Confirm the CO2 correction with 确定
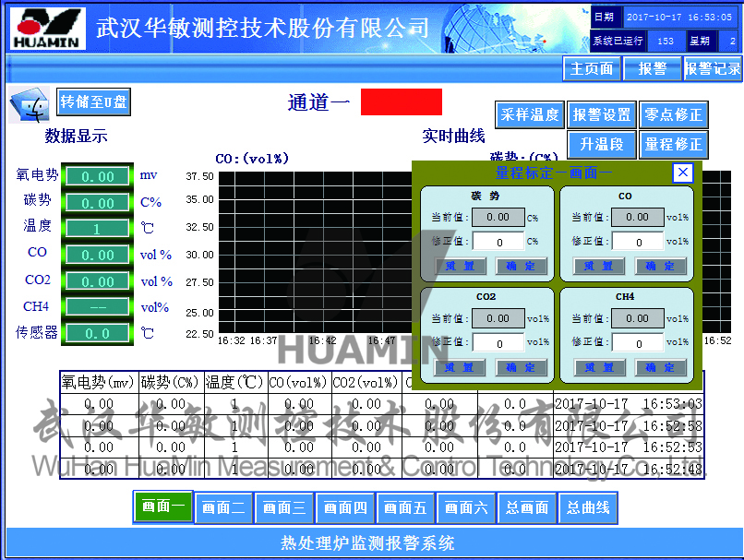Image resolution: width=744 pixels, height=560 pixels. tap(522, 367)
